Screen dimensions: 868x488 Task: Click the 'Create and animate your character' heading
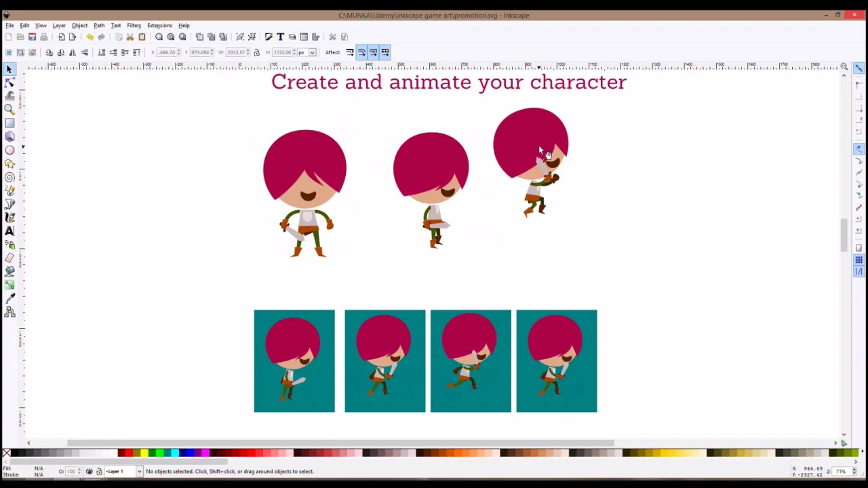point(449,82)
